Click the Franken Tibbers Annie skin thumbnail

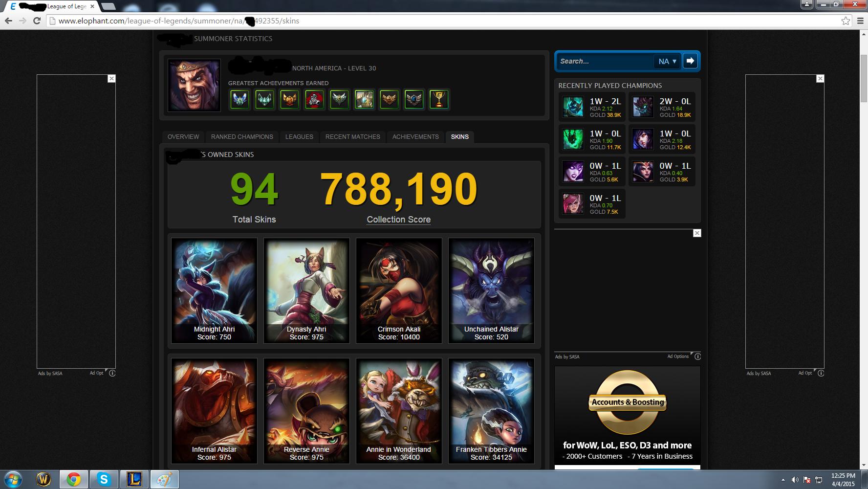click(491, 411)
